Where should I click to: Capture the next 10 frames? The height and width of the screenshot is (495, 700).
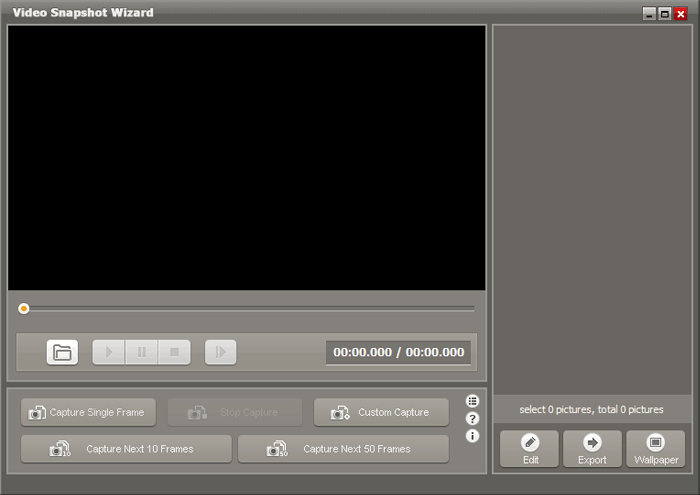126,449
